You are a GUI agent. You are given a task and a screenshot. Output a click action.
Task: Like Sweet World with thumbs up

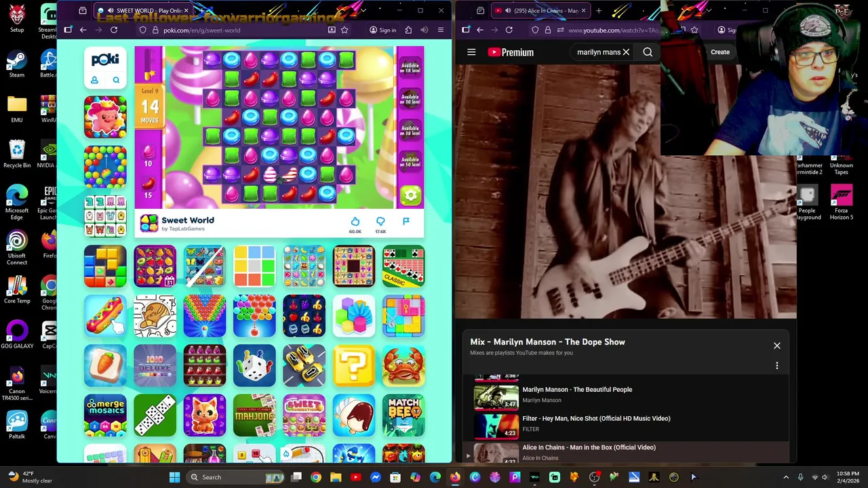point(355,222)
